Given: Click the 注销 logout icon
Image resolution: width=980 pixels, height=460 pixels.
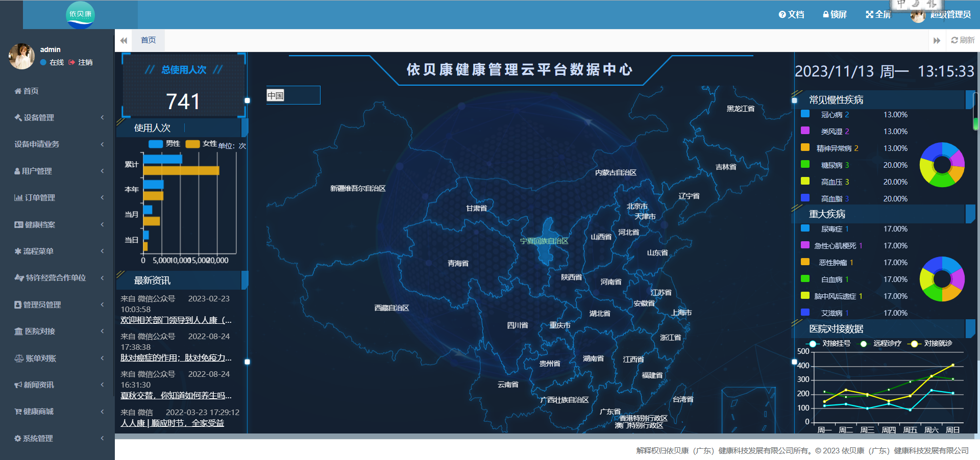Looking at the screenshot, I should pos(72,62).
